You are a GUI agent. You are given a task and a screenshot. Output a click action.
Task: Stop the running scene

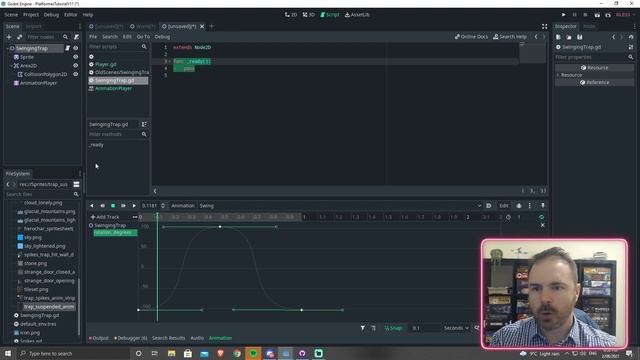[x=585, y=15]
